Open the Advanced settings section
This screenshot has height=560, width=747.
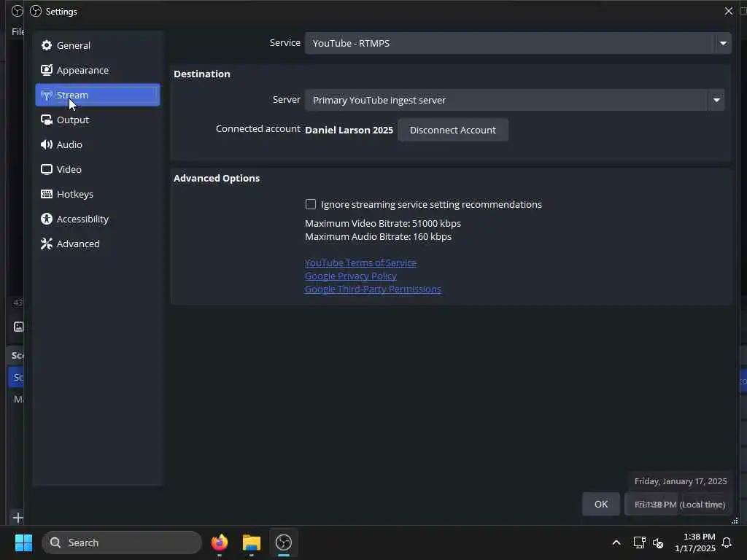[98, 244]
